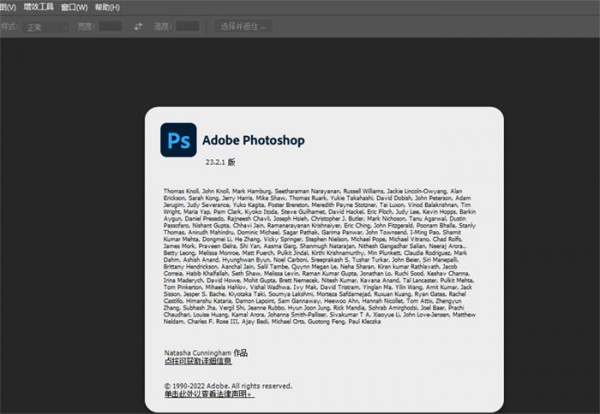Click the 选择并遮住 button

[x=243, y=26]
